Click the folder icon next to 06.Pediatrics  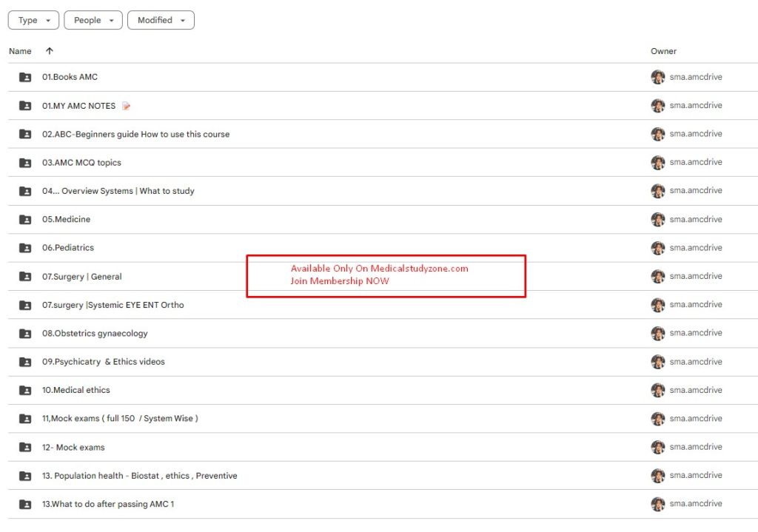click(25, 248)
